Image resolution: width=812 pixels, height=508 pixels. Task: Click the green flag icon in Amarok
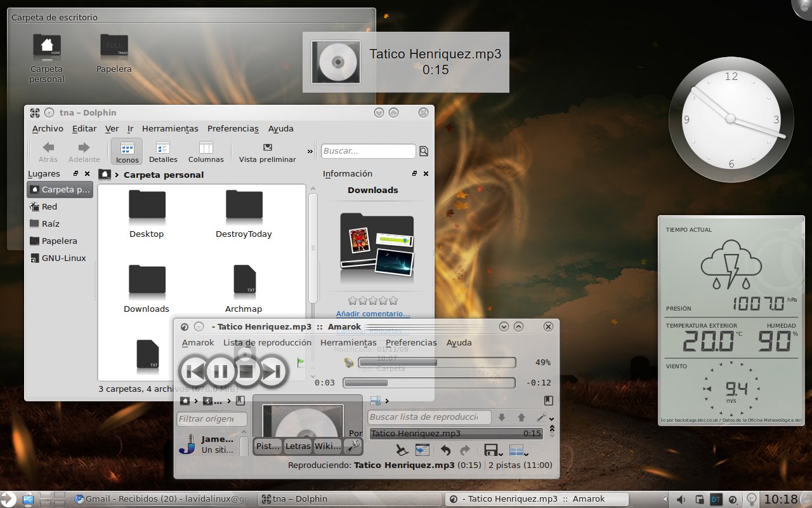point(301,363)
